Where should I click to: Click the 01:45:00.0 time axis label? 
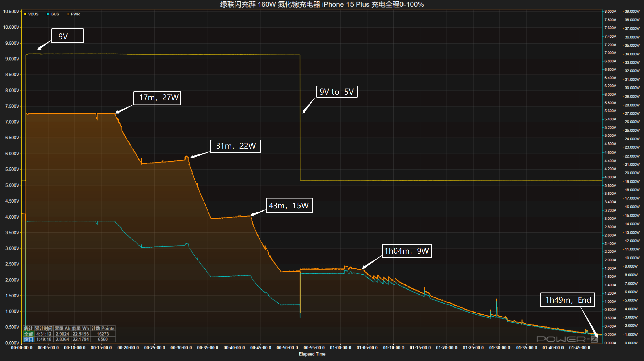click(579, 348)
